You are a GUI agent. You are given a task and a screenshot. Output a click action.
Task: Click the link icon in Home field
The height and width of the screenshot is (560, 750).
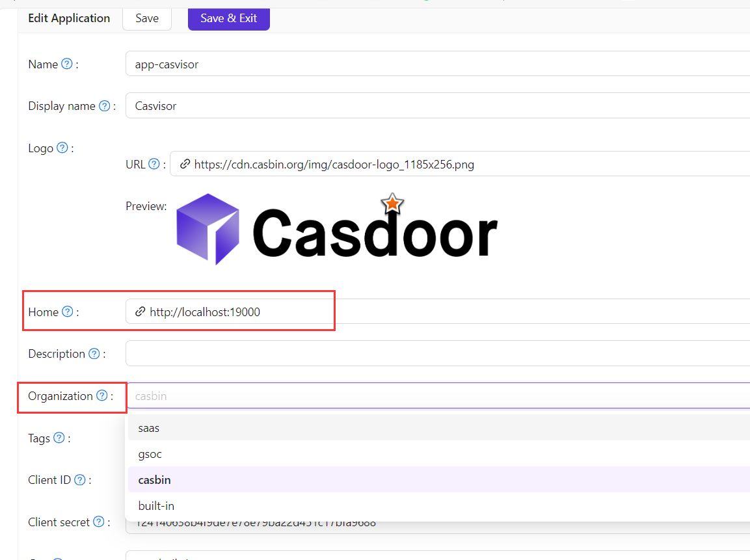point(140,312)
